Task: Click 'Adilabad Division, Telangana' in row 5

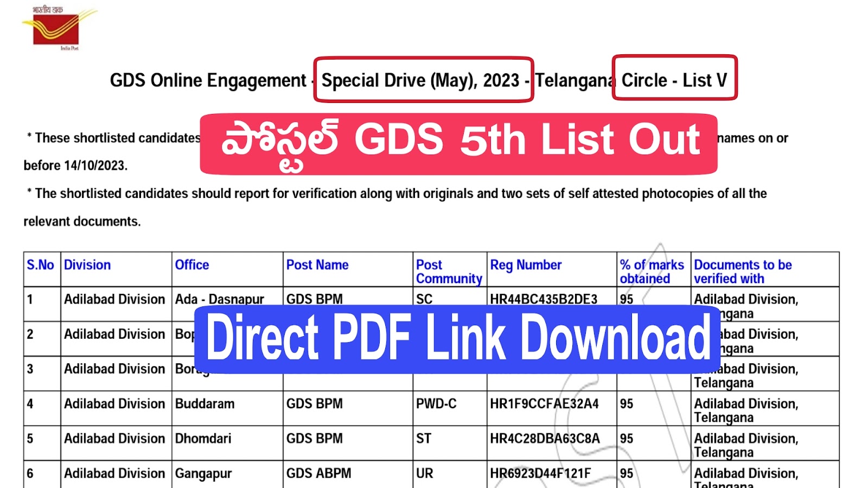Action: (746, 445)
